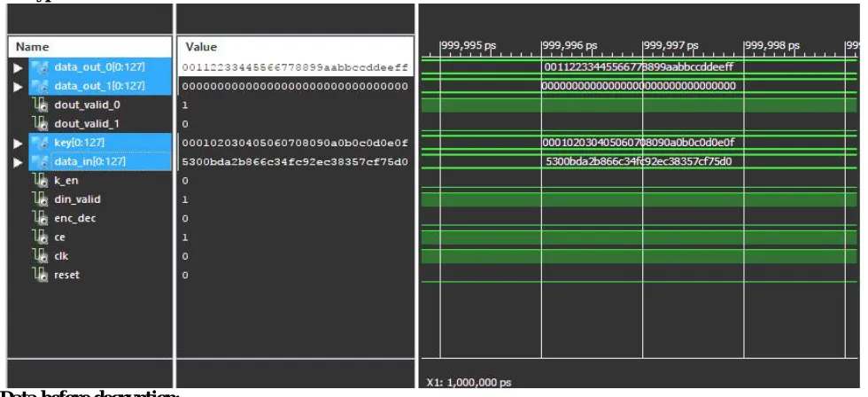Click value 00112233445566778899aabbccddeeff in Value column
This screenshot has width=868, height=397.
(x=294, y=67)
